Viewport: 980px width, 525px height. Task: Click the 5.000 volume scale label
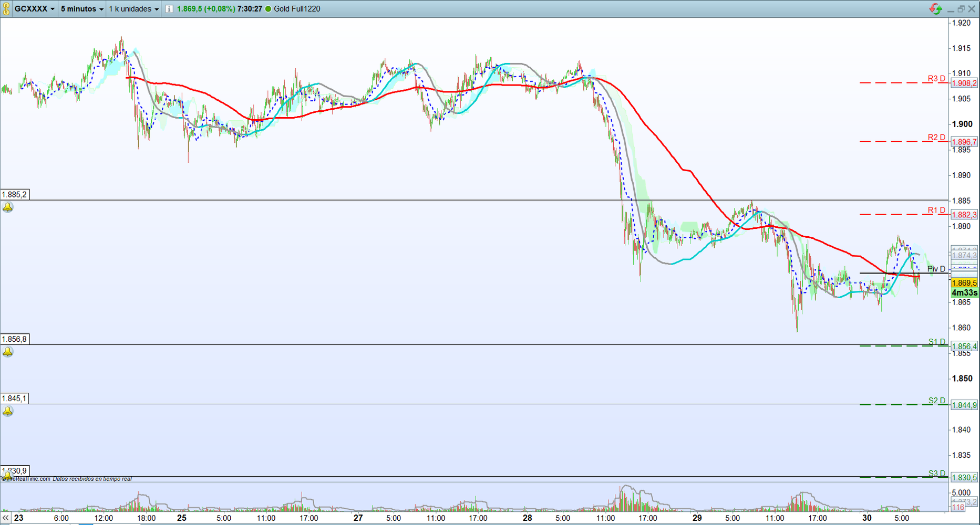(961, 492)
